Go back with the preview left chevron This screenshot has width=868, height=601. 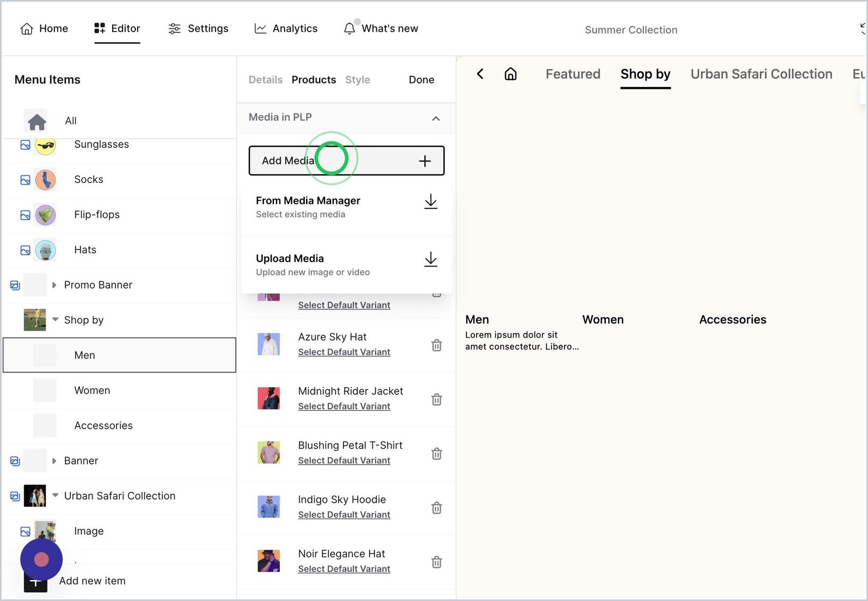[x=480, y=74]
